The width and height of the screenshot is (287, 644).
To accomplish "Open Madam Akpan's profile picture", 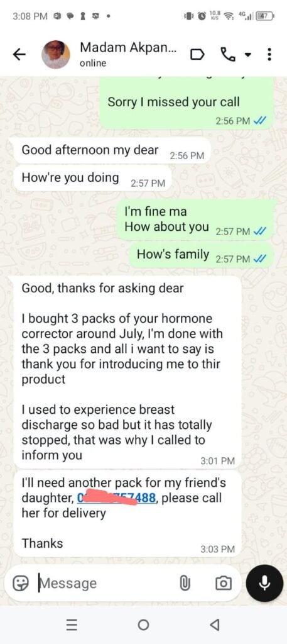I will pos(56,54).
